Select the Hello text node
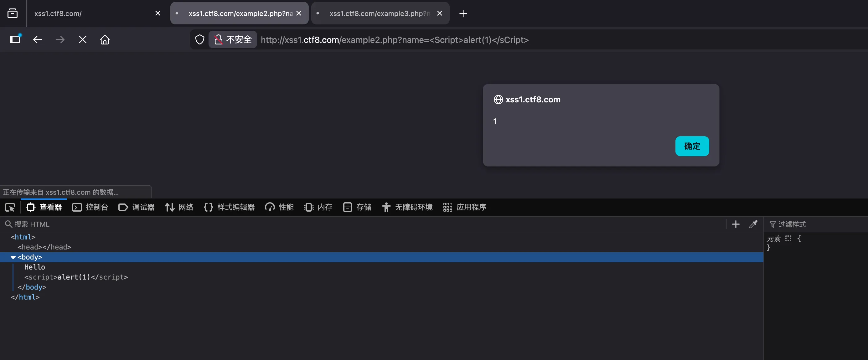This screenshot has height=360, width=868. point(34,267)
